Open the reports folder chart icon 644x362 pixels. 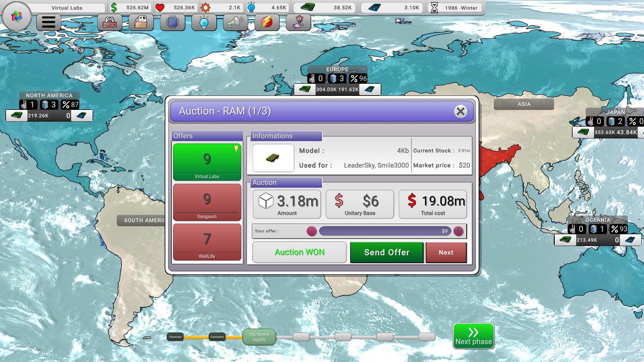141,22
